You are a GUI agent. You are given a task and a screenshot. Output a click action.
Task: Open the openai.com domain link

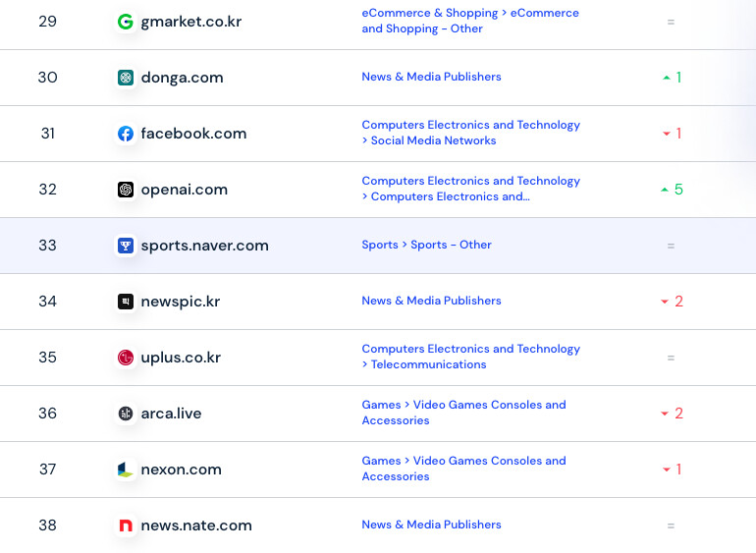[x=185, y=190]
